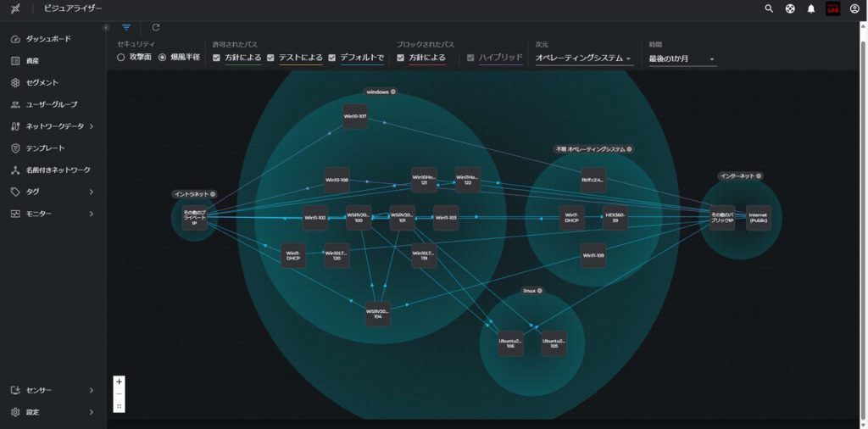
Task: Uncheck the テストによる checkbox
Action: tap(270, 58)
